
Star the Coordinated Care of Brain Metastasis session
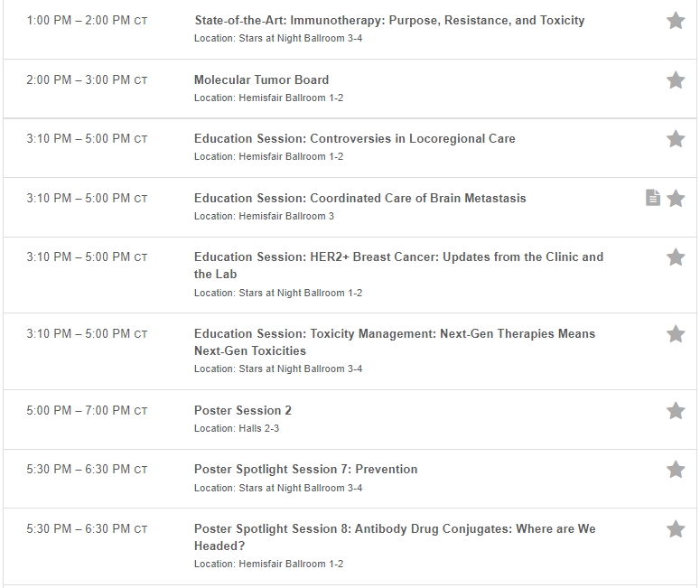pos(676,198)
